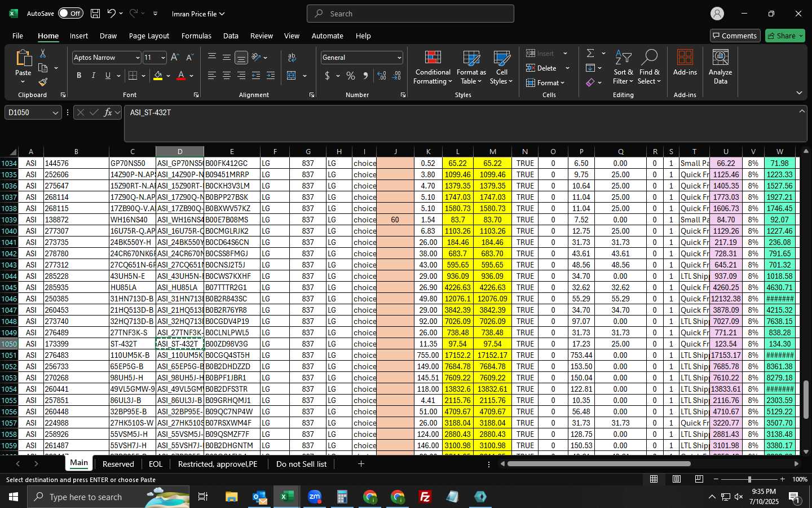Click the AutoSum sigma icon
The image size is (812, 508).
point(590,53)
